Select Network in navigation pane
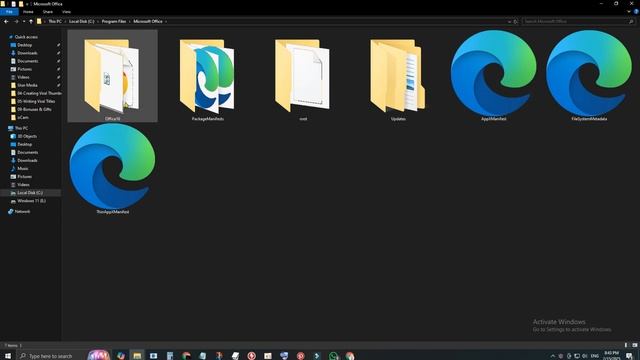The height and width of the screenshot is (360, 640). pyautogui.click(x=22, y=211)
